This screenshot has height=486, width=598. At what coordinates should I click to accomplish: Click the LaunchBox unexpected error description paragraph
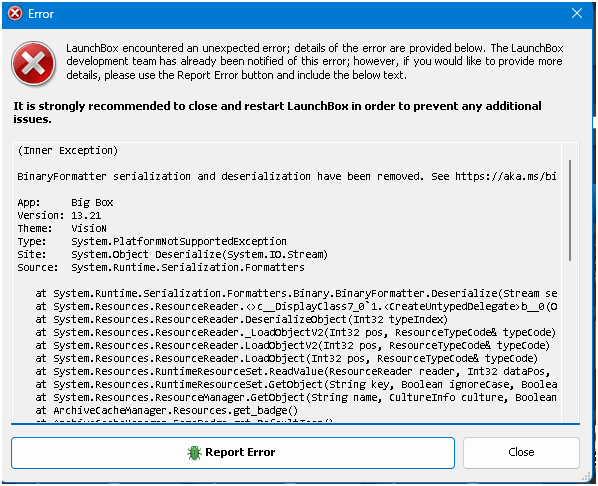tap(315, 61)
